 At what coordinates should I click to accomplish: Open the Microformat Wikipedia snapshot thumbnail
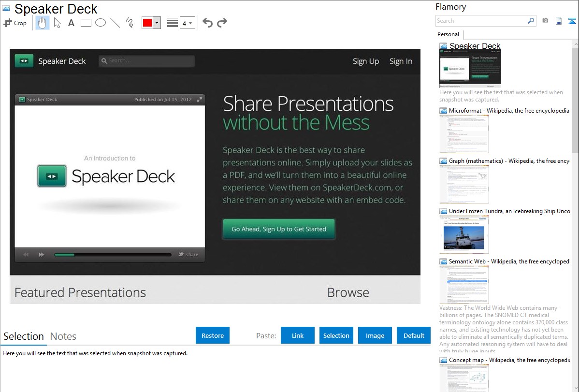[x=464, y=134]
